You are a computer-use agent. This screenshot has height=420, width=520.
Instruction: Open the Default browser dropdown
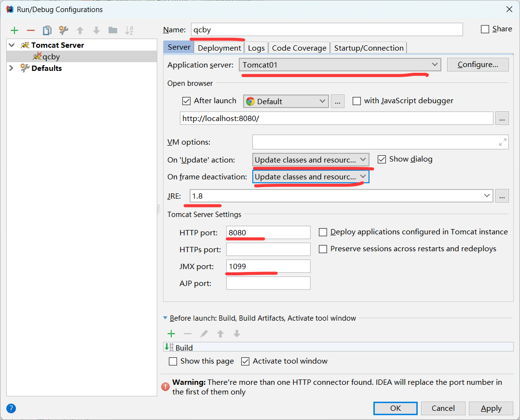tap(286, 101)
